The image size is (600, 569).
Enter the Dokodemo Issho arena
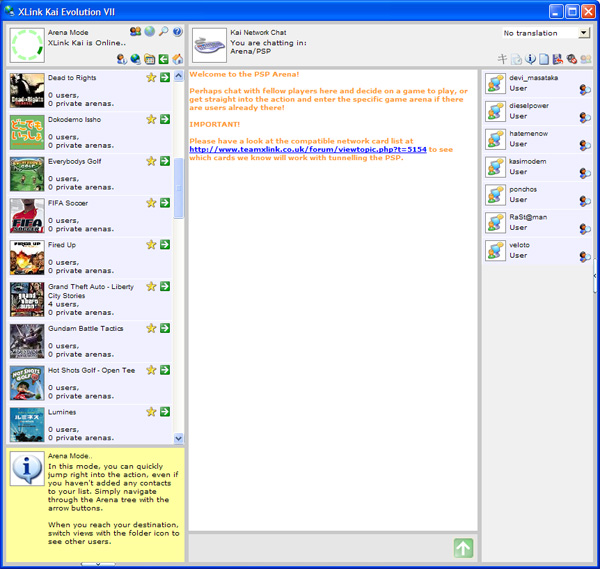click(165, 119)
